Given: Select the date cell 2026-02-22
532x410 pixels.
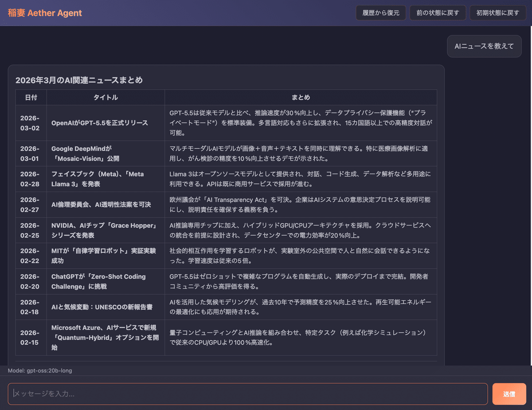Looking at the screenshot, I should click(31, 256).
